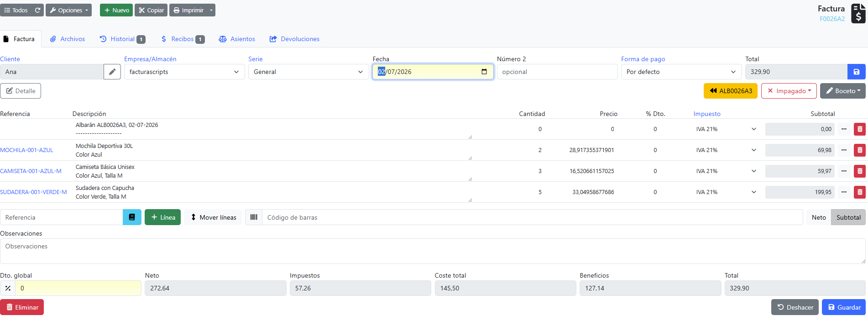Image resolution: width=868 pixels, height=321 pixels.
Task: Open the MOCHILA-001-AZUL reference link
Action: click(26, 150)
